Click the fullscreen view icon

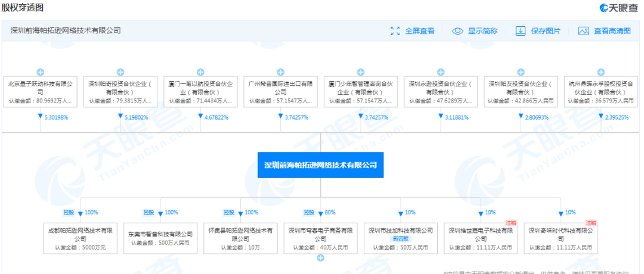pos(395,31)
